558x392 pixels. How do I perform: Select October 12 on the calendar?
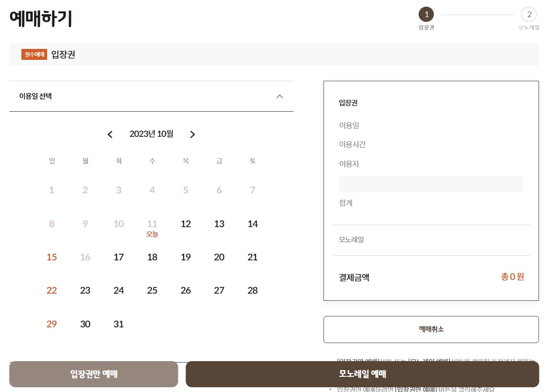[186, 224]
